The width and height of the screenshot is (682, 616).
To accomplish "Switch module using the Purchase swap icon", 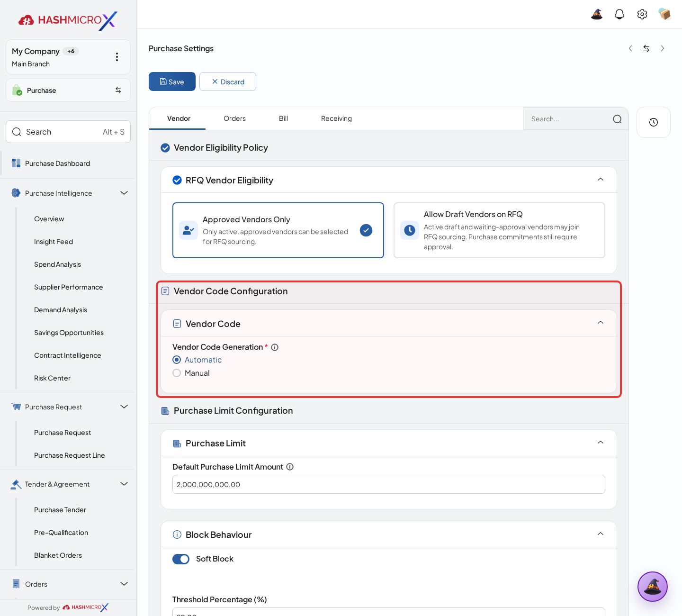I will 118,90.
